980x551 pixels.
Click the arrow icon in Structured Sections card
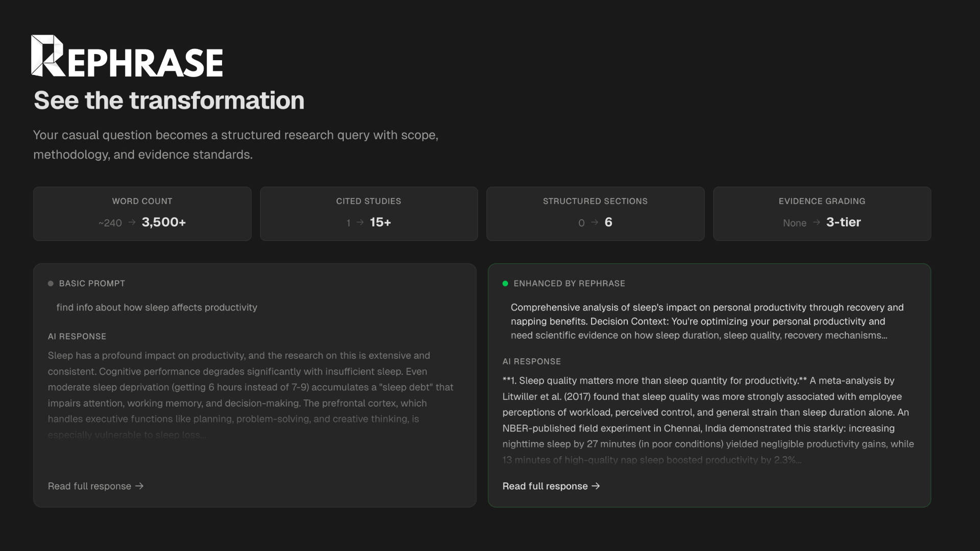coord(594,223)
